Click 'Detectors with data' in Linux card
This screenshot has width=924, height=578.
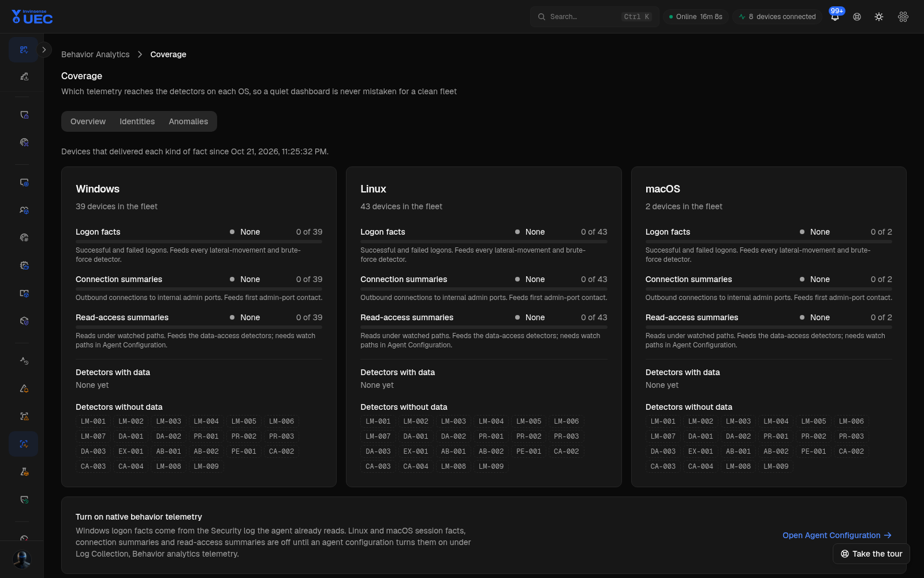pyautogui.click(x=398, y=372)
